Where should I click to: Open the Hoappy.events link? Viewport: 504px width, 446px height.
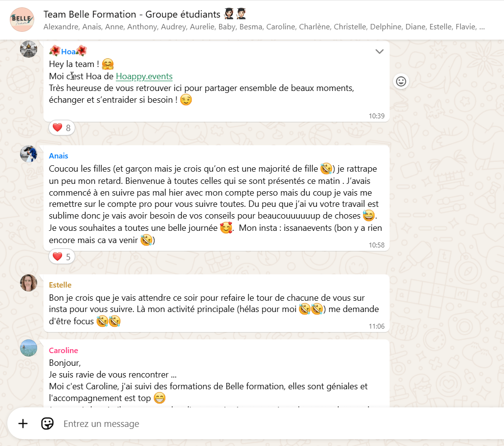(x=144, y=76)
